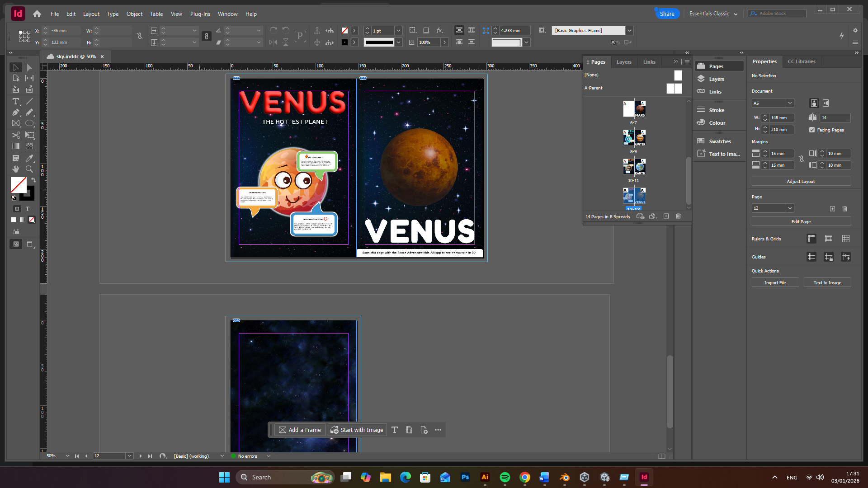Screen dimensions: 868x488
Task: Select the Scissors tool
Action: [x=16, y=135]
